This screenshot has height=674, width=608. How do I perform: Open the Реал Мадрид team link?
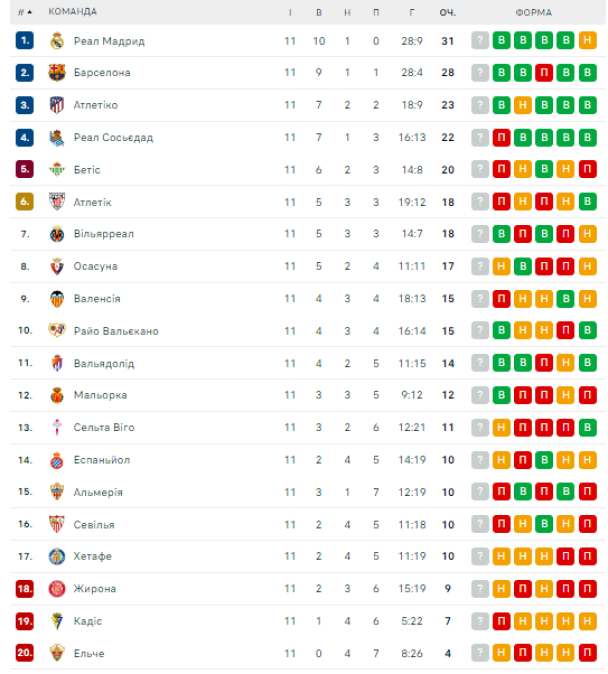point(109,41)
